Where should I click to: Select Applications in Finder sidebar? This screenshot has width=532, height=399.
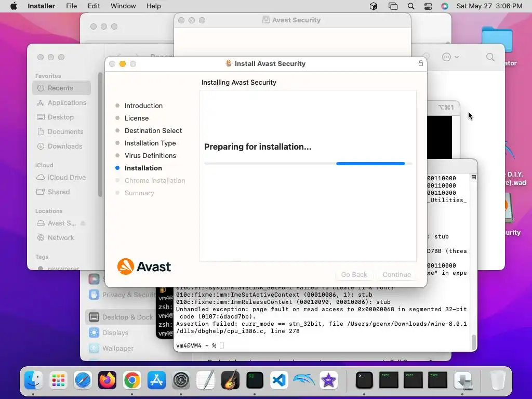pos(62,102)
